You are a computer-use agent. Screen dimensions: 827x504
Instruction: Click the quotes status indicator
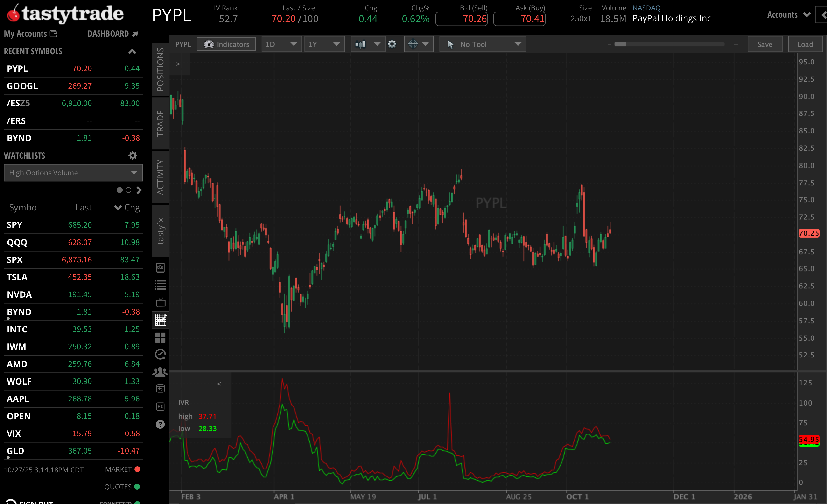(138, 487)
